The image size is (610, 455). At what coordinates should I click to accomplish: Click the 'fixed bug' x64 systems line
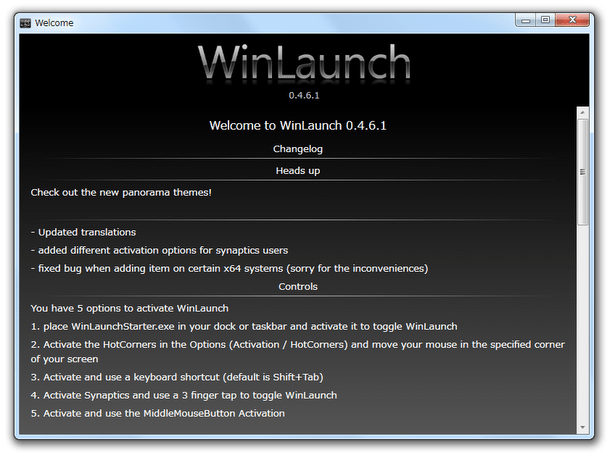tap(230, 269)
